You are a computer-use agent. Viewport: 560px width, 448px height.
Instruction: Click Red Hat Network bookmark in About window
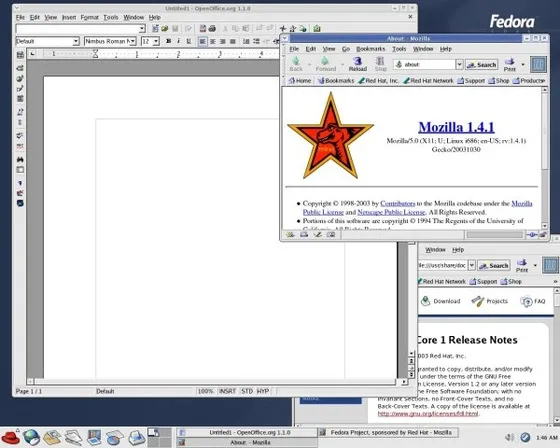(x=428, y=81)
